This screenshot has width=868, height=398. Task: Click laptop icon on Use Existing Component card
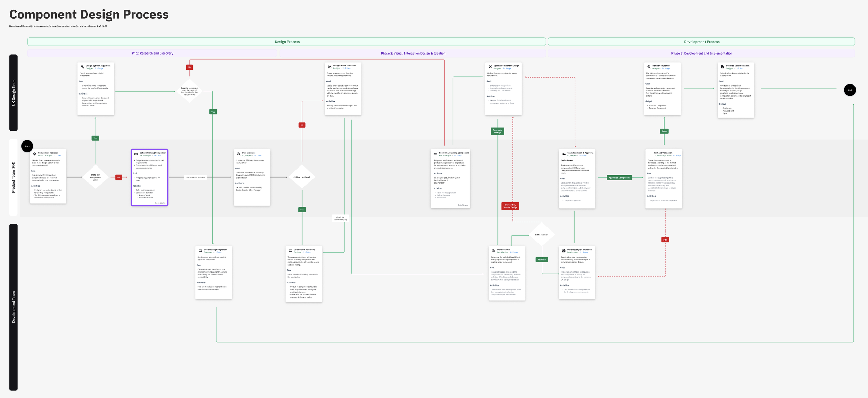(200, 251)
